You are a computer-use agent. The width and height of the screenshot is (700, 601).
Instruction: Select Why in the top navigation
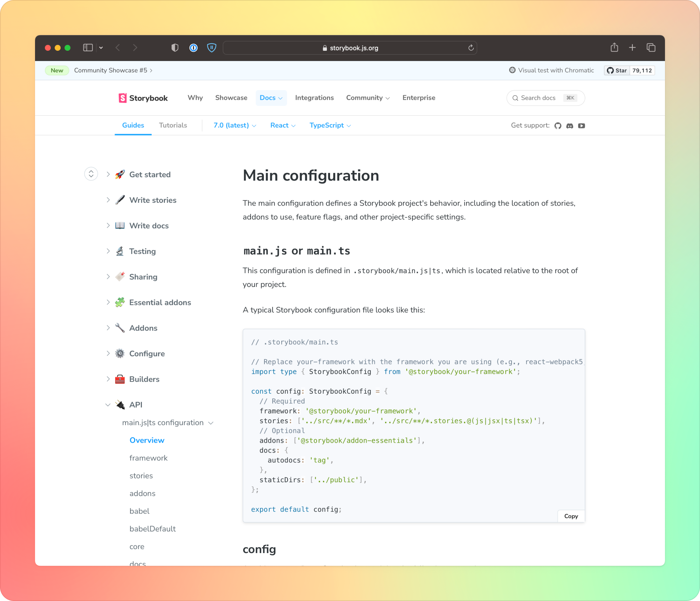coord(195,98)
